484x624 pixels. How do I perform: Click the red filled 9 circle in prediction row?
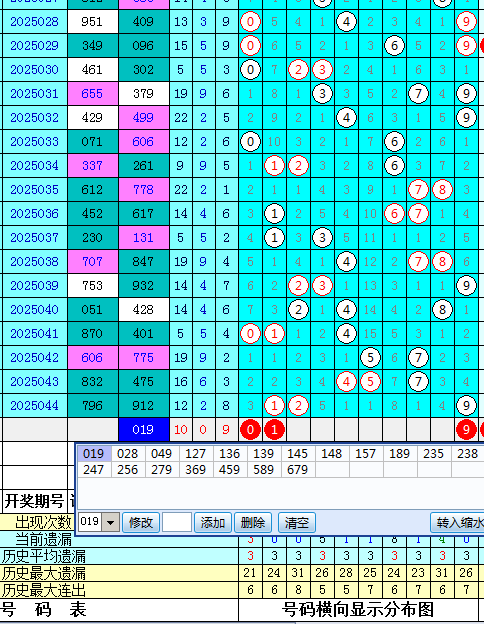(466, 430)
